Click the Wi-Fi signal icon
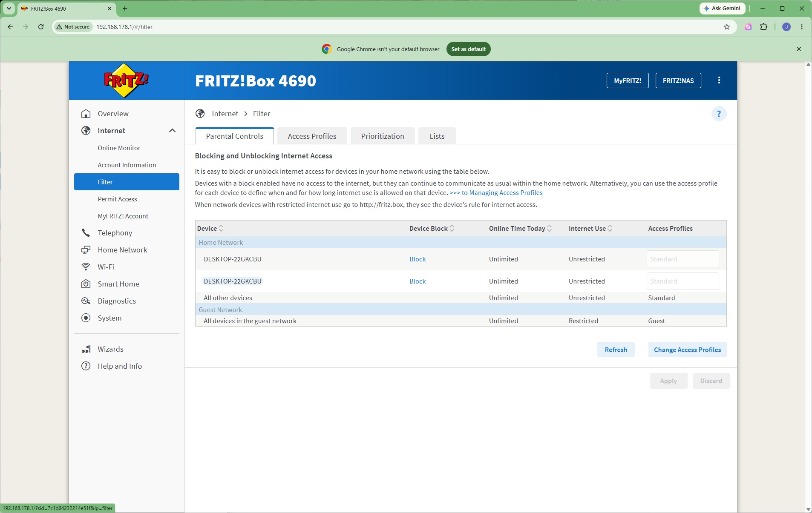The height and width of the screenshot is (513, 812). tap(86, 267)
